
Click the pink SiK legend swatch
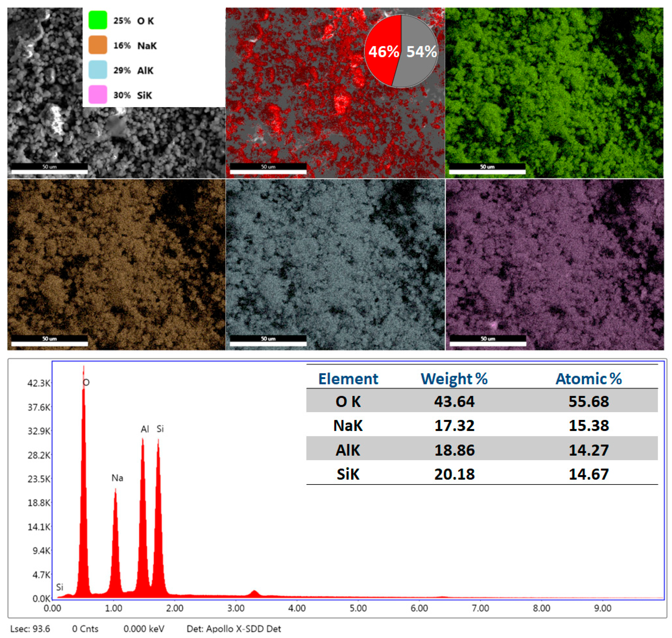98,95
